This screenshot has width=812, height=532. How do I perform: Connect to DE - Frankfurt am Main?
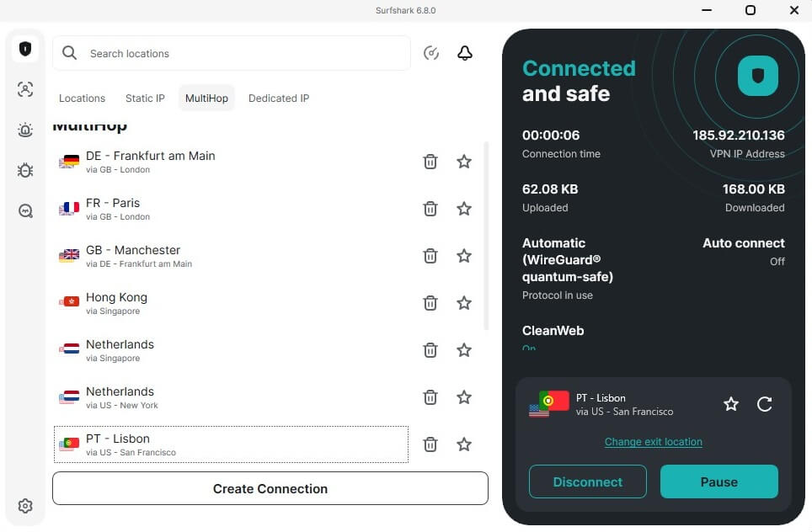231,162
